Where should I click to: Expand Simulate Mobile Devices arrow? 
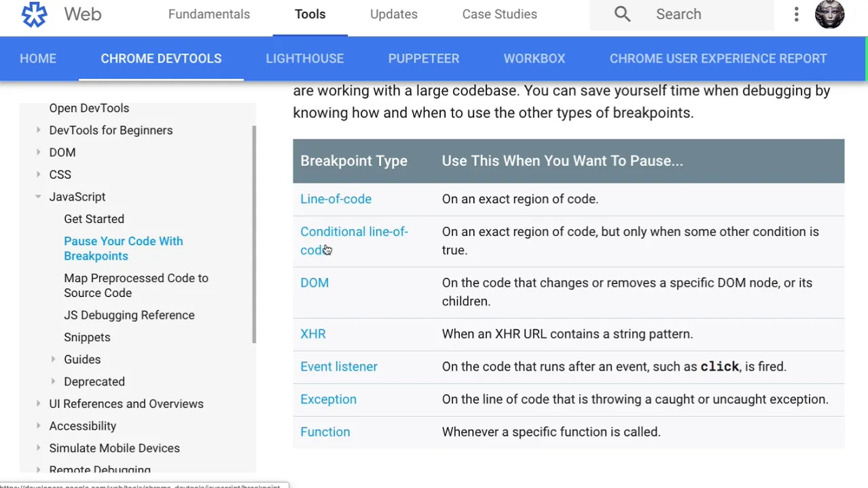38,448
